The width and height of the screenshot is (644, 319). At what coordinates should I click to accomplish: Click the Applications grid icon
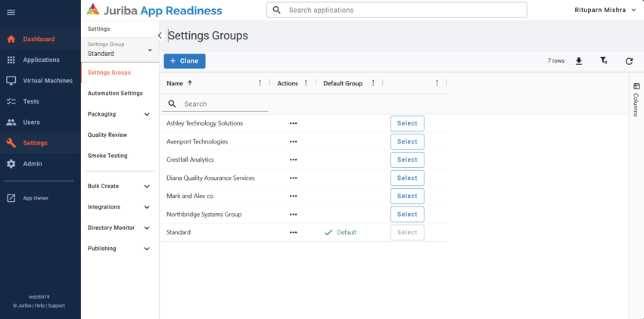11,60
